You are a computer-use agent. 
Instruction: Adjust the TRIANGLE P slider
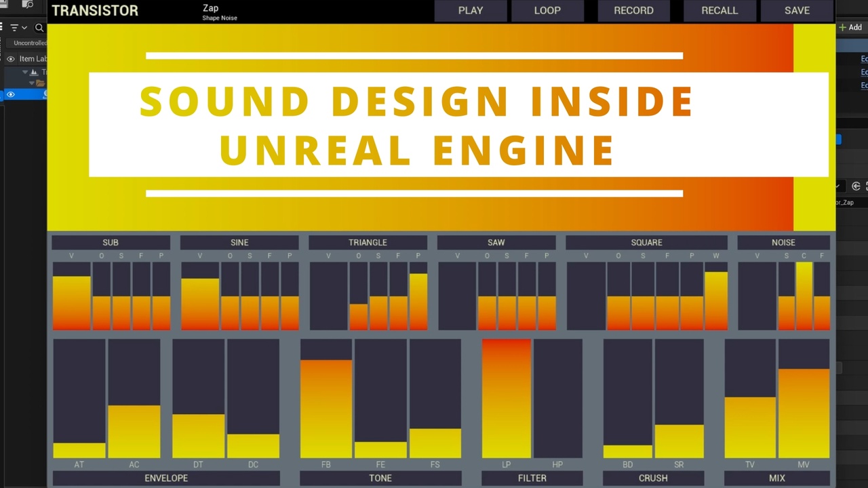pyautogui.click(x=418, y=296)
